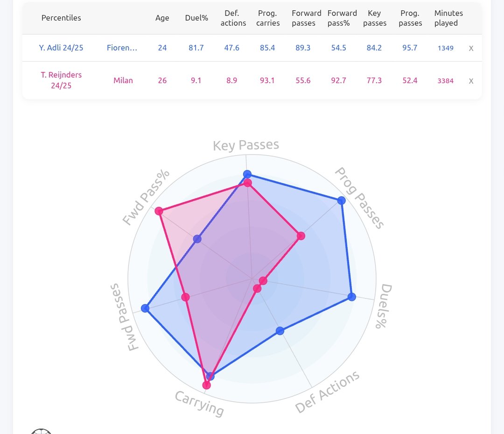Screen dimensions: 504x434
Task: Open T. Reijnders 24/25 player link
Action: (x=61, y=80)
